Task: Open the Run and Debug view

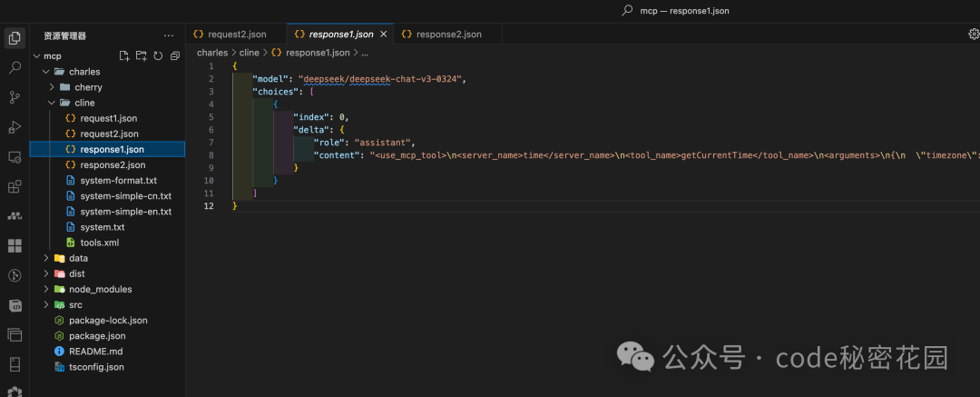Action: point(15,127)
